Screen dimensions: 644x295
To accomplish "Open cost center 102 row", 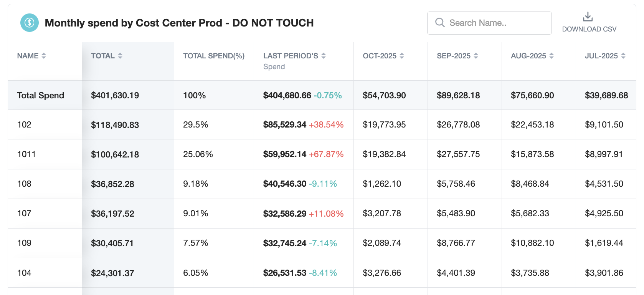I will pyautogui.click(x=24, y=124).
